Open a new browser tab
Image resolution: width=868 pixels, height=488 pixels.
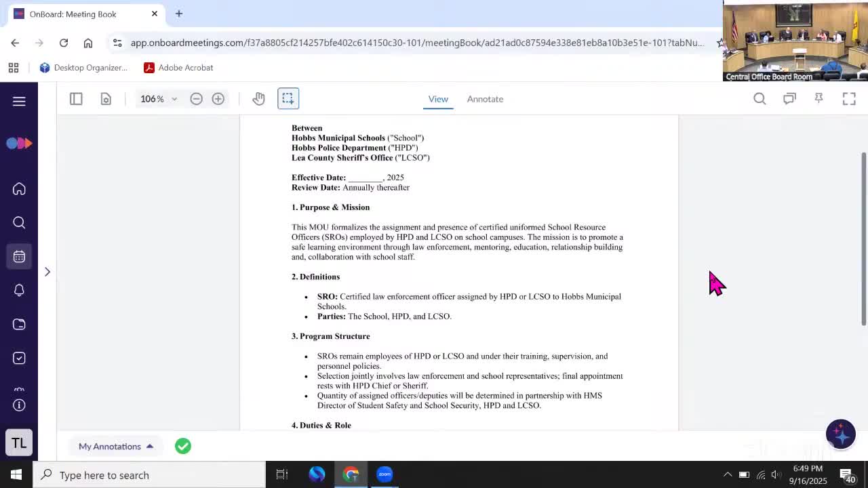coord(179,14)
